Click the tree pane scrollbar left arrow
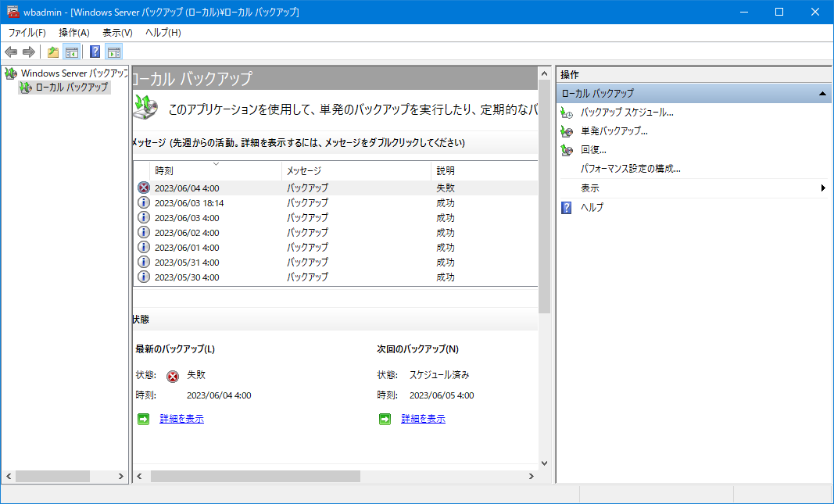Viewport: 834px width, 504px height. click(x=8, y=477)
